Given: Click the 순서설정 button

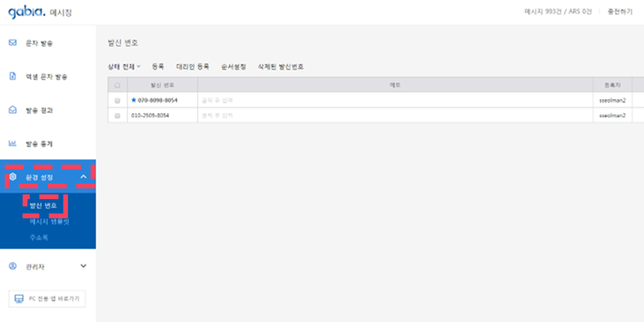Looking at the screenshot, I should pyautogui.click(x=234, y=67).
